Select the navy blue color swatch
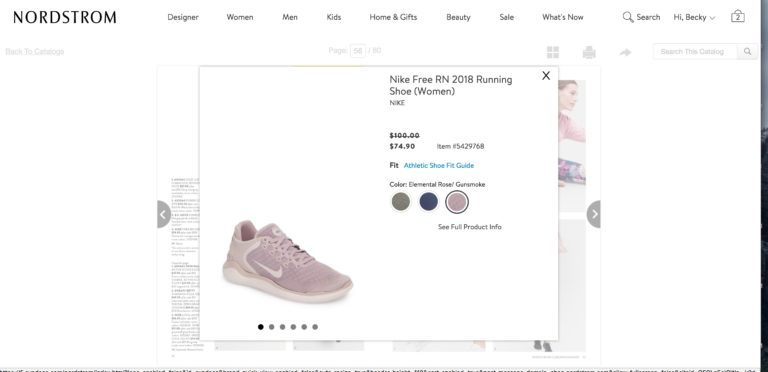 click(x=429, y=202)
